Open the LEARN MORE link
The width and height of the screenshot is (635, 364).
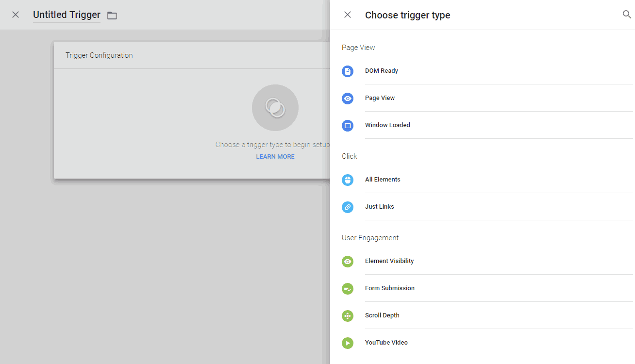pos(275,157)
